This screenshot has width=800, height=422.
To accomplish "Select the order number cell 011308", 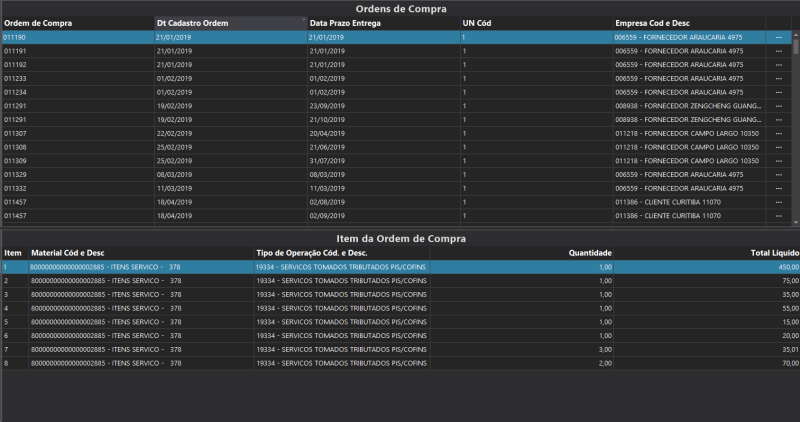I will click(78, 147).
